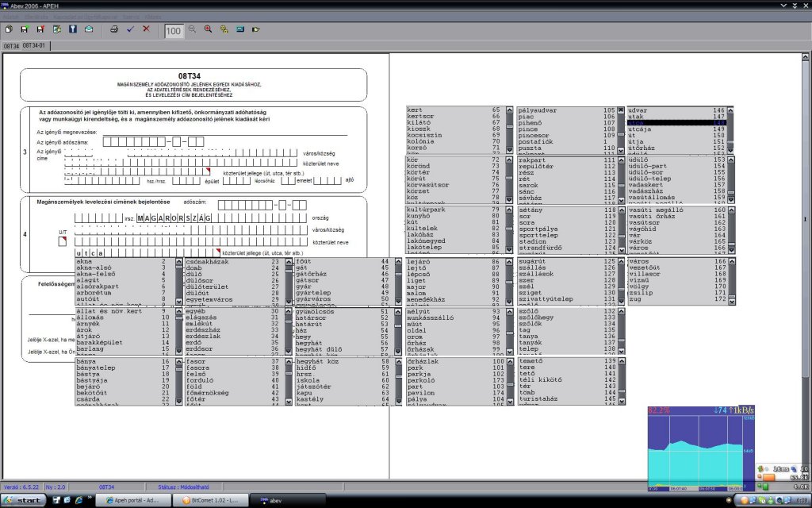Print the form using printer icon
This screenshot has width=812, height=508.
click(x=114, y=29)
